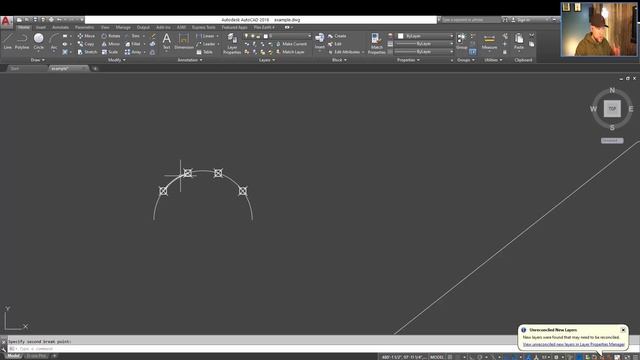Switch to the Annotate ribbon tab
Viewport: 640px width, 360px height.
click(x=60, y=27)
